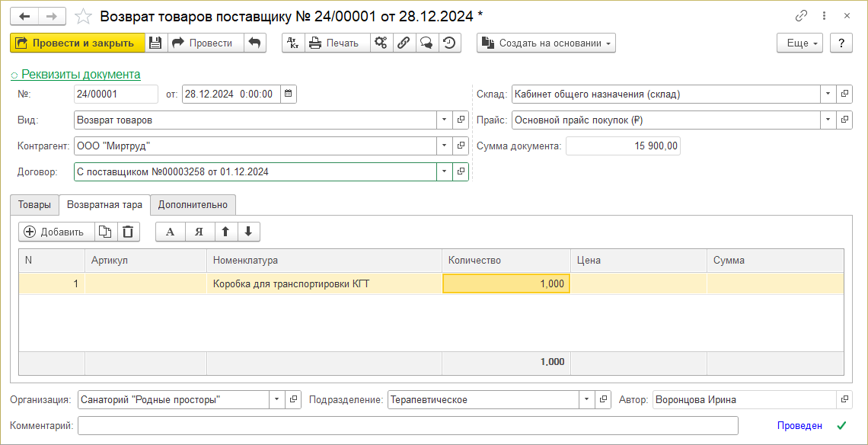Mark document as favorite with star icon

[85, 16]
